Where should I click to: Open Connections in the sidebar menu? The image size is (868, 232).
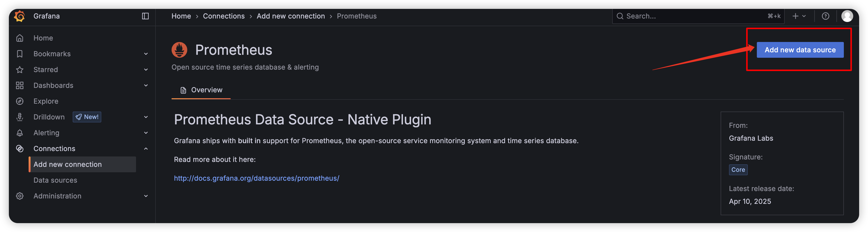point(54,149)
